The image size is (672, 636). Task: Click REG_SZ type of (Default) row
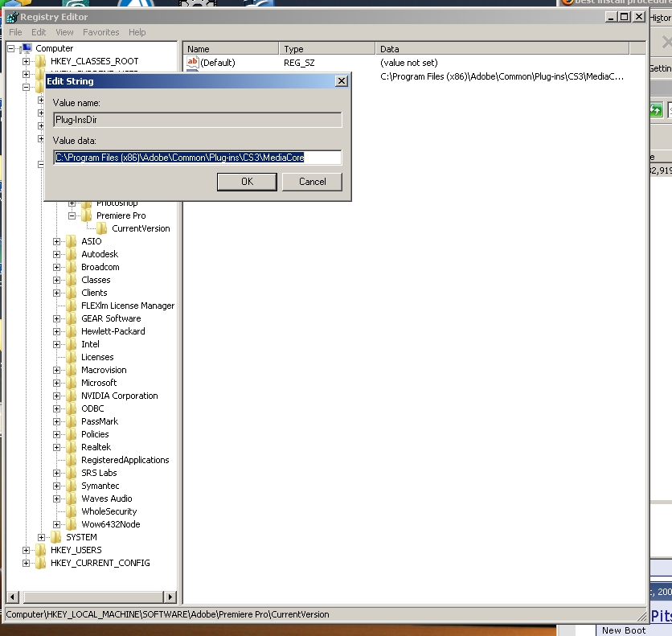tap(299, 63)
